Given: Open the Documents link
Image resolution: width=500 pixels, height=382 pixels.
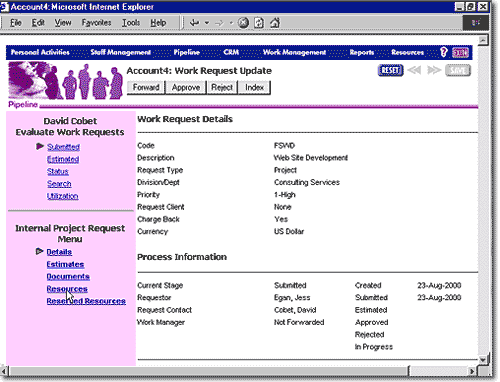Looking at the screenshot, I should (68, 277).
